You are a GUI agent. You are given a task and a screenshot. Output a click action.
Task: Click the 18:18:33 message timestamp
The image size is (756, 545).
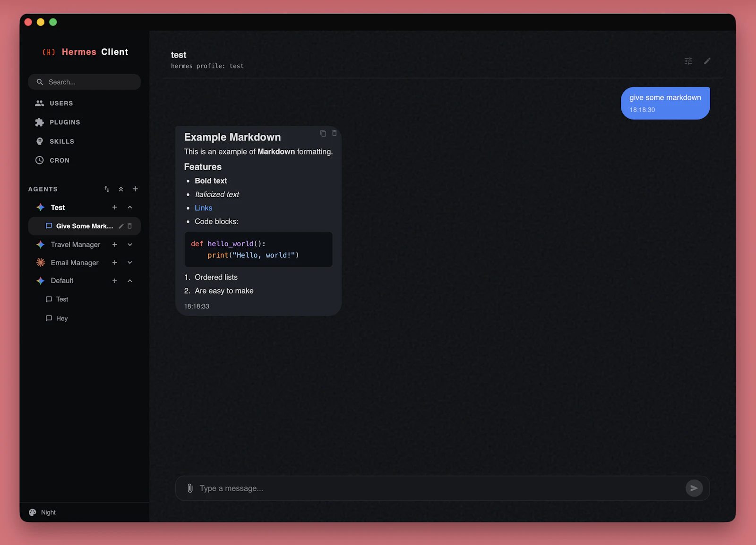[x=197, y=306]
